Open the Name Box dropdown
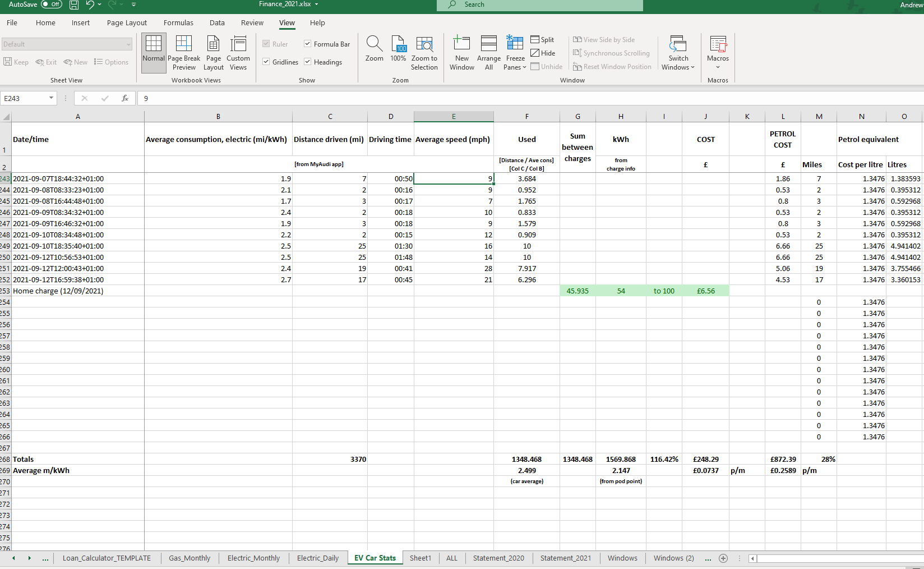Viewport: 924px width, 569px height. coord(51,98)
